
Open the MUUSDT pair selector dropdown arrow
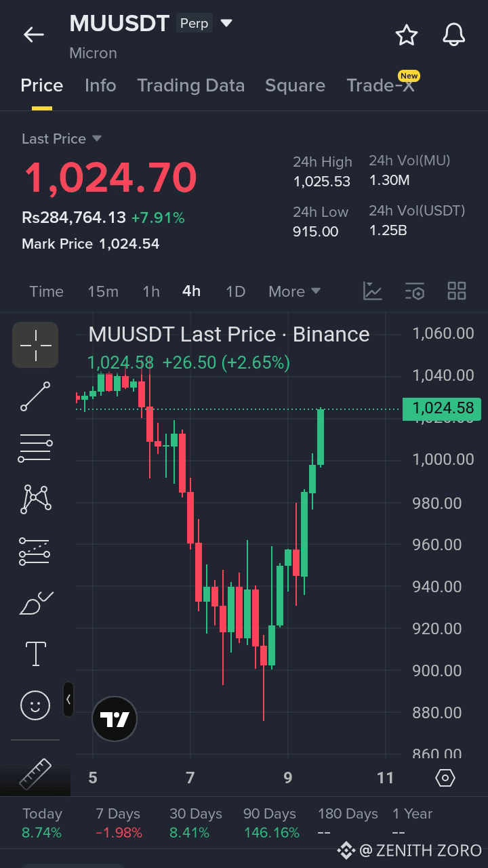pos(226,23)
